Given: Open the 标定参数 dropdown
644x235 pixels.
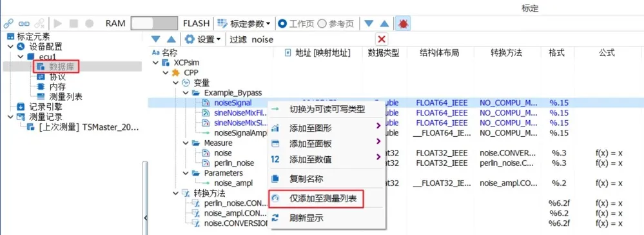Looking at the screenshot, I should [x=244, y=23].
